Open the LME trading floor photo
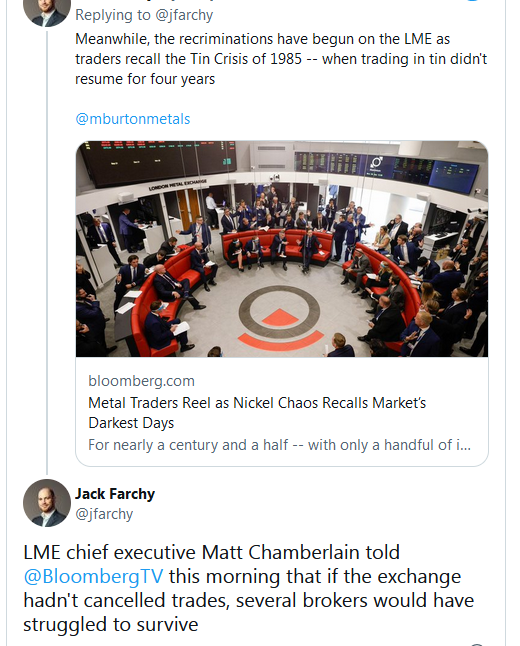The image size is (520, 646). coord(282,249)
